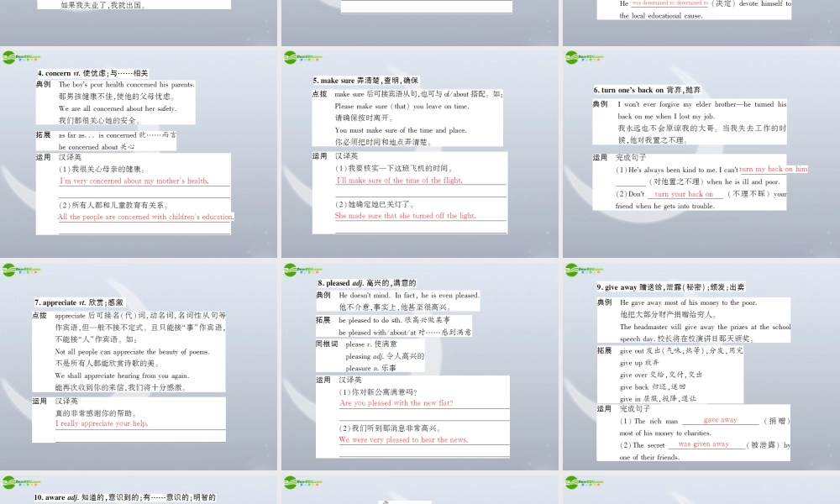The width and height of the screenshot is (840, 504).
Task: Click the prompt '(2) The secret'
Action: pos(642,445)
